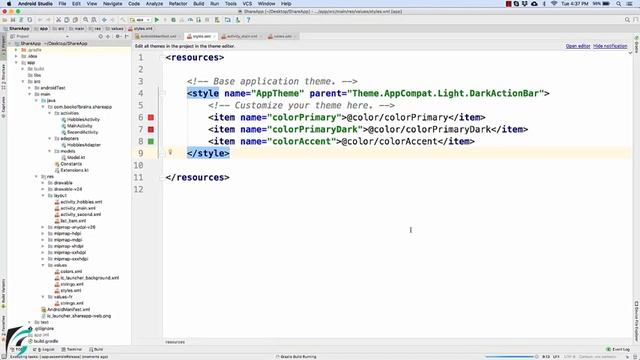Click the resources breadcrumb below the editor
Screen dimensions: 640x360
click(176, 342)
